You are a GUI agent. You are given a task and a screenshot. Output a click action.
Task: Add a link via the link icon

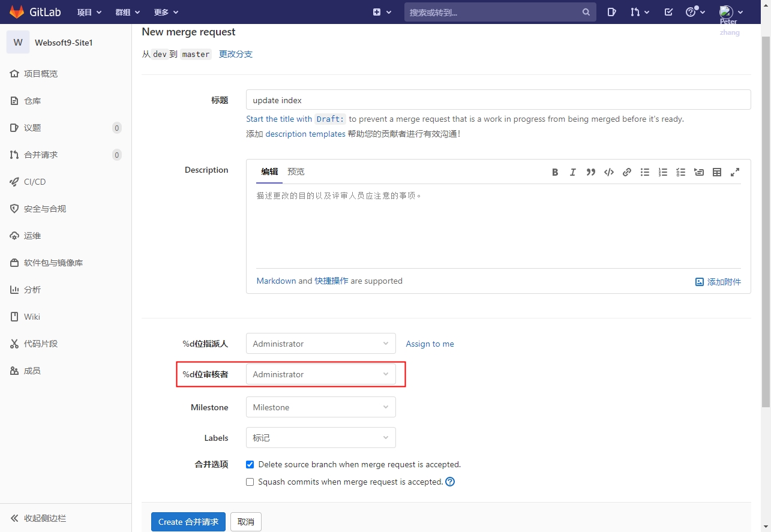click(627, 172)
